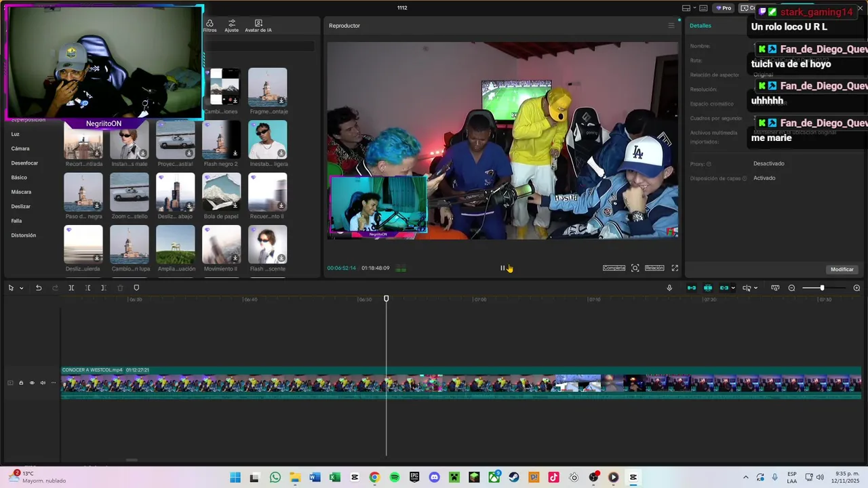Click the player fullscreen icon
The height and width of the screenshot is (488, 868).
[675, 268]
